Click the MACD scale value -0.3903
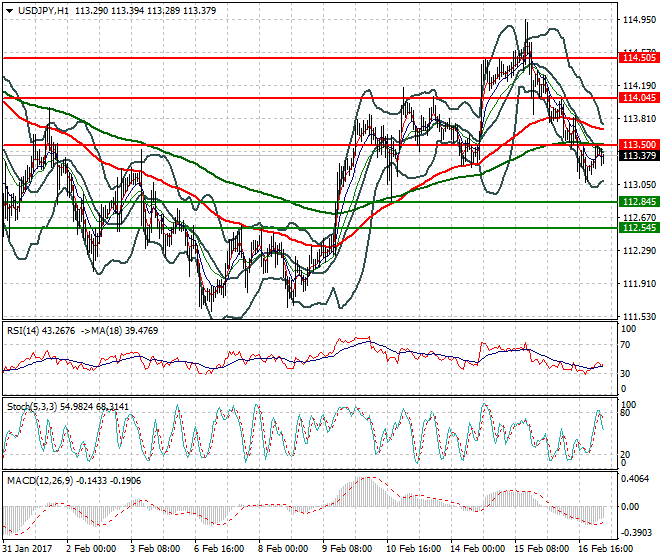This screenshot has width=660, height=560. coord(635,533)
